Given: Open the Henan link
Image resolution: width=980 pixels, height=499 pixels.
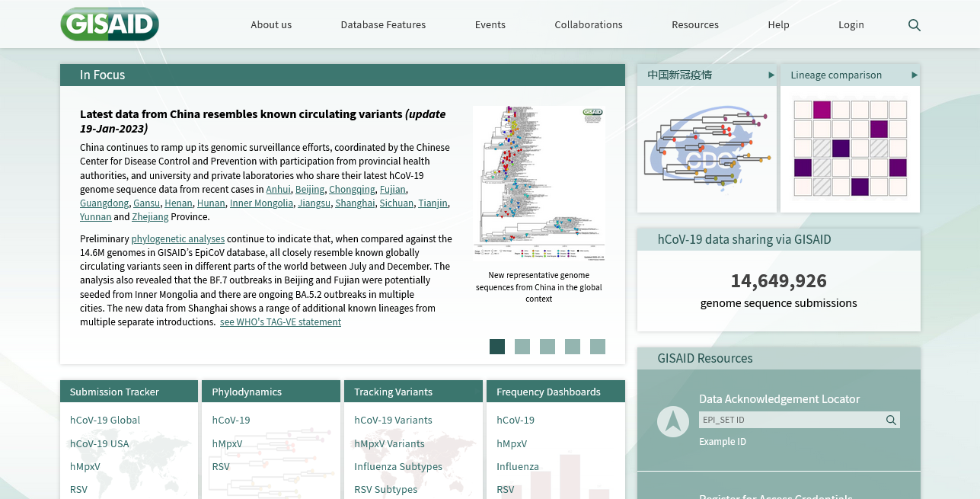Looking at the screenshot, I should (178, 203).
